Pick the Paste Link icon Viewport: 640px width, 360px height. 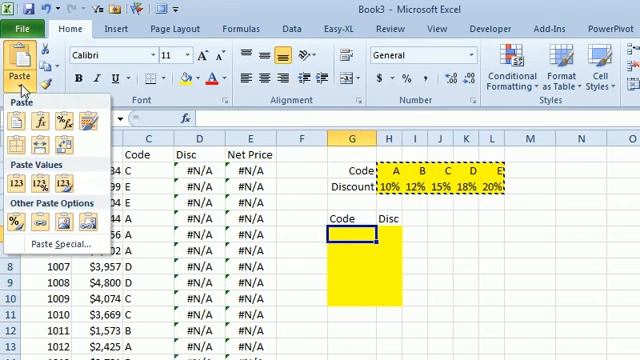(40, 222)
